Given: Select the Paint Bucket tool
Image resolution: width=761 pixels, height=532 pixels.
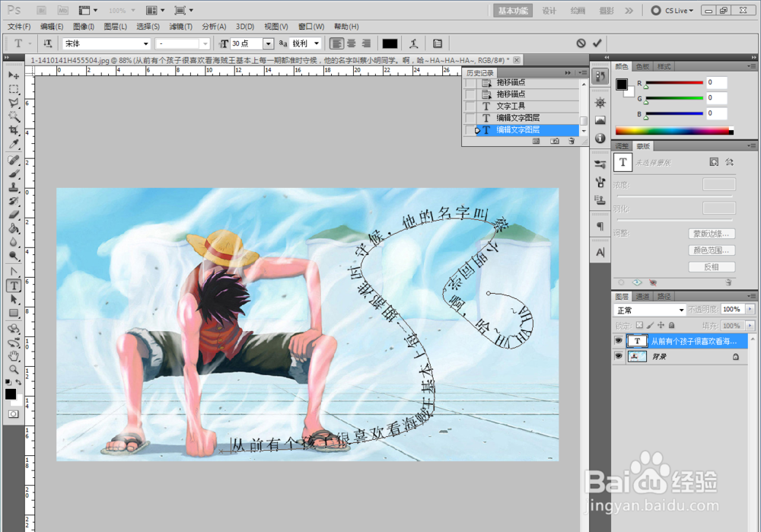Looking at the screenshot, I should click(x=14, y=228).
